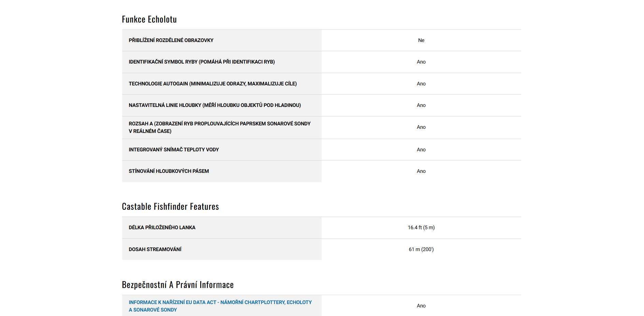Select the Integrovaný snímač teploty vody label

tap(174, 150)
